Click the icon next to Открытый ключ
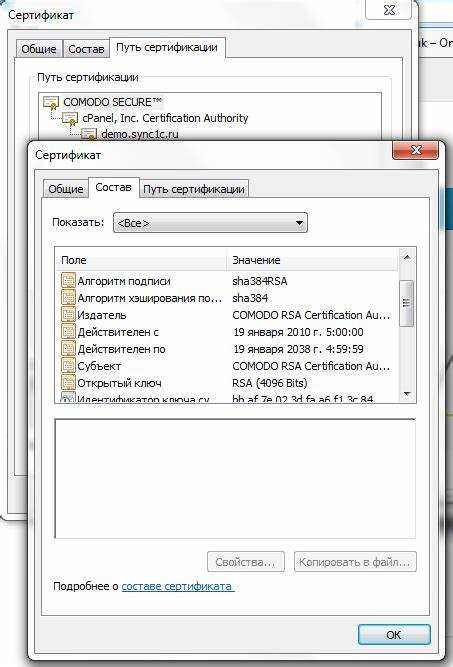 tap(68, 383)
